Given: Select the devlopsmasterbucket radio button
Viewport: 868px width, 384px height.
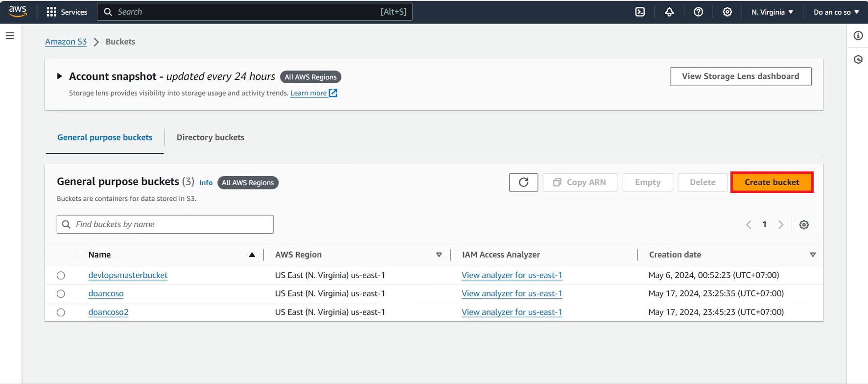Looking at the screenshot, I should [61, 275].
